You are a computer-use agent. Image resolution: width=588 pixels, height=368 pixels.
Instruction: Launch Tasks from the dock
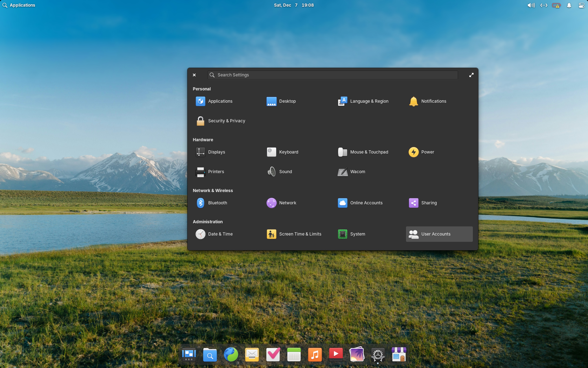[273, 355]
